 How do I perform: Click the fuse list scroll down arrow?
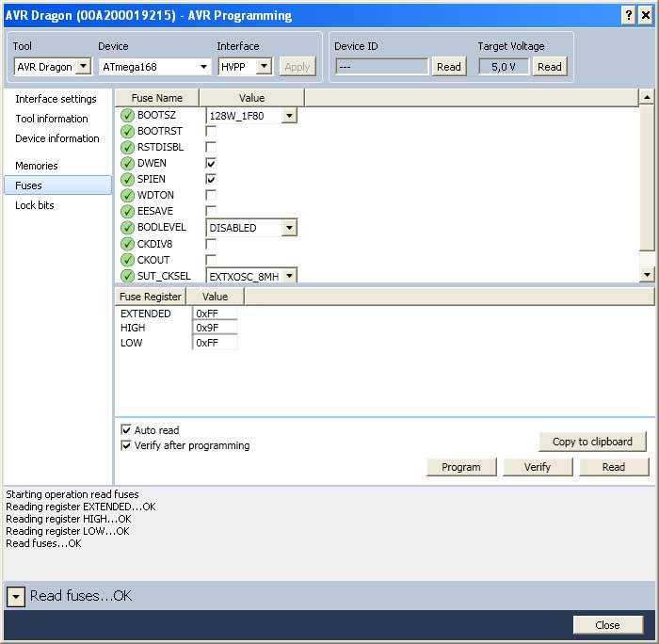647,275
